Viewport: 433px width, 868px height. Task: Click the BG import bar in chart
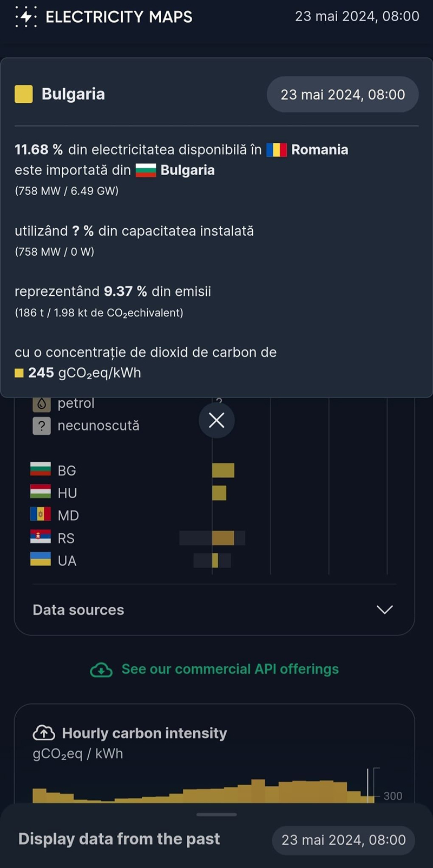tap(223, 470)
